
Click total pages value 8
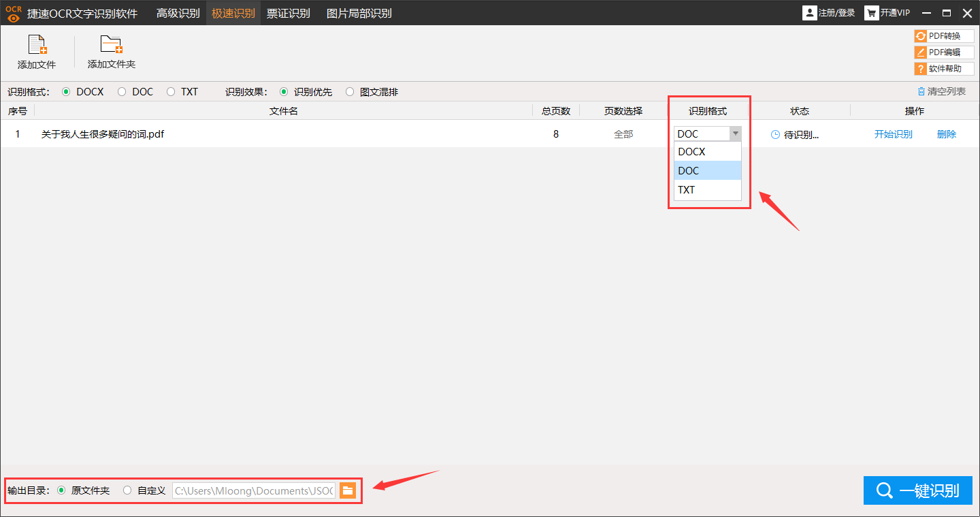tap(556, 135)
